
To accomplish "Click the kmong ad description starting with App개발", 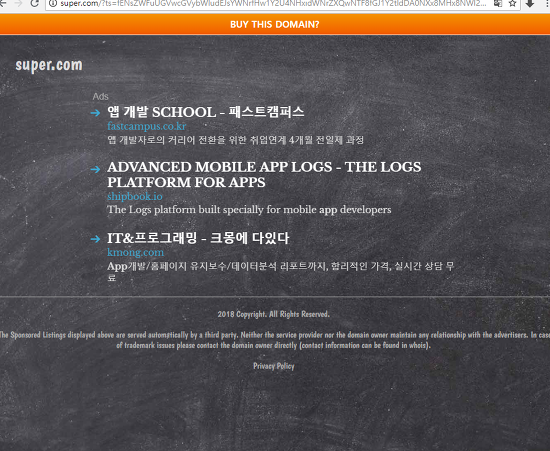I will 281,271.
